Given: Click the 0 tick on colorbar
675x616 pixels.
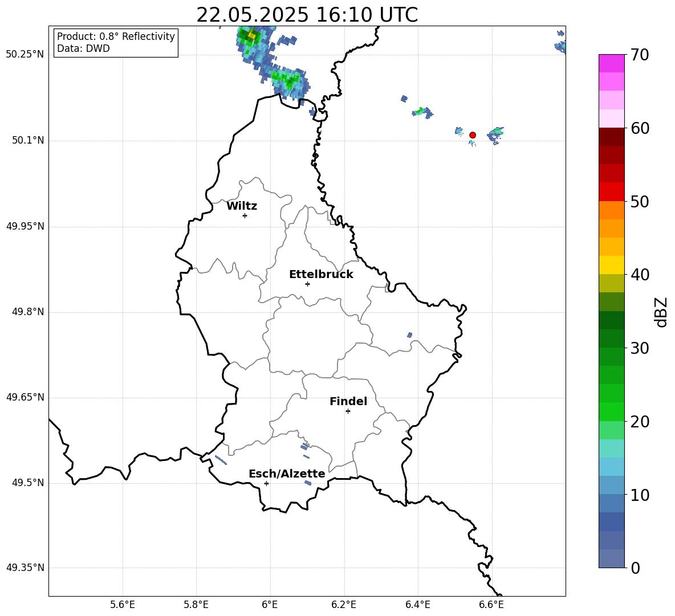Looking at the screenshot, I should [x=636, y=568].
